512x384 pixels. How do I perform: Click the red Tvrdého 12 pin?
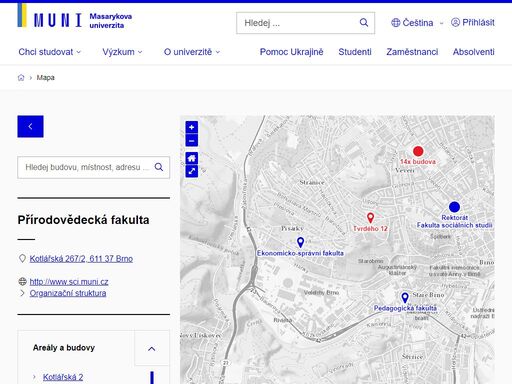click(370, 218)
